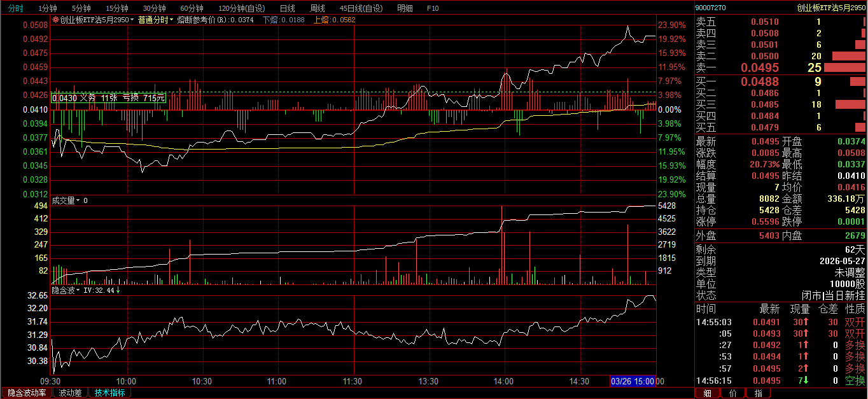Open the 普通分时 chart mode dropdown
The height and width of the screenshot is (399, 868).
[155, 20]
